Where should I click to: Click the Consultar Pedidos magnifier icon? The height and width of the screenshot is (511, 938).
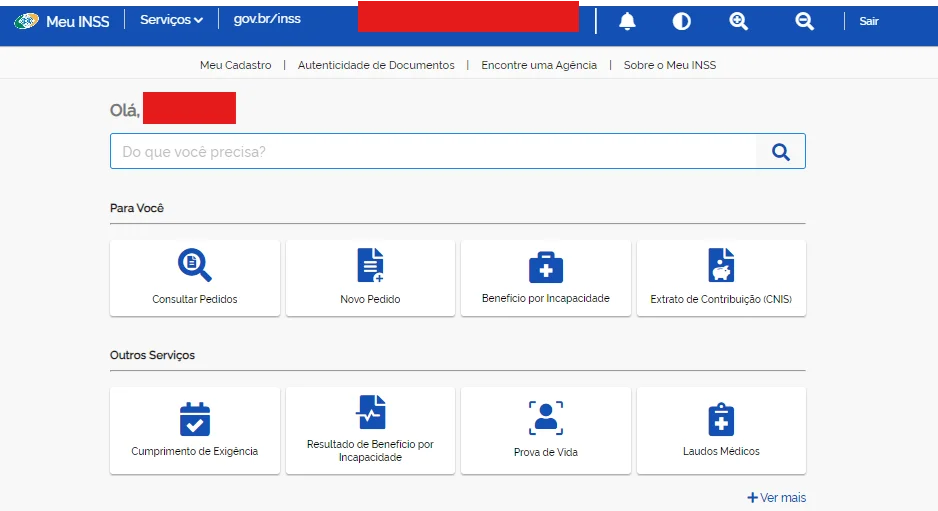(x=194, y=265)
